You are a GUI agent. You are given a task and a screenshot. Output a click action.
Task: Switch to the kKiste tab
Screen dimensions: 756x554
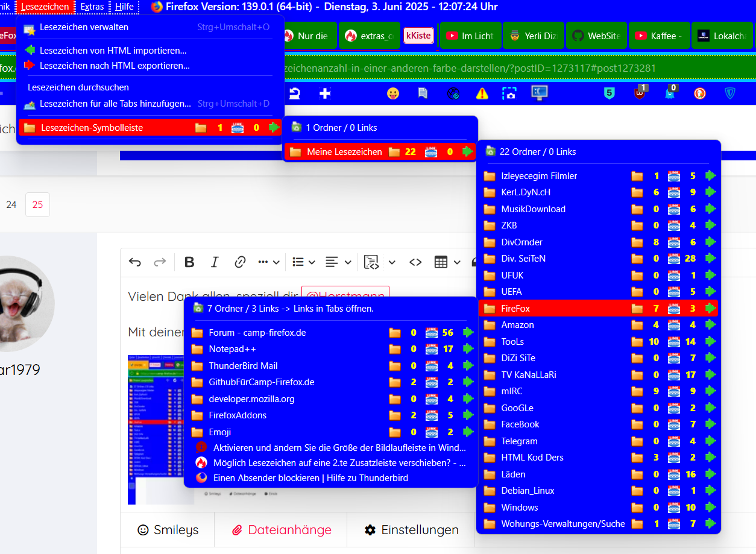[x=418, y=36]
